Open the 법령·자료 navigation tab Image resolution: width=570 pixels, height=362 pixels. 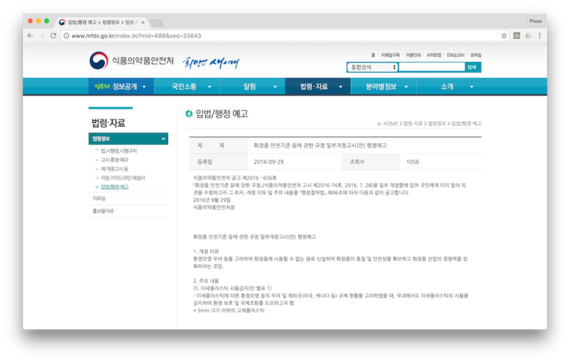pos(318,87)
